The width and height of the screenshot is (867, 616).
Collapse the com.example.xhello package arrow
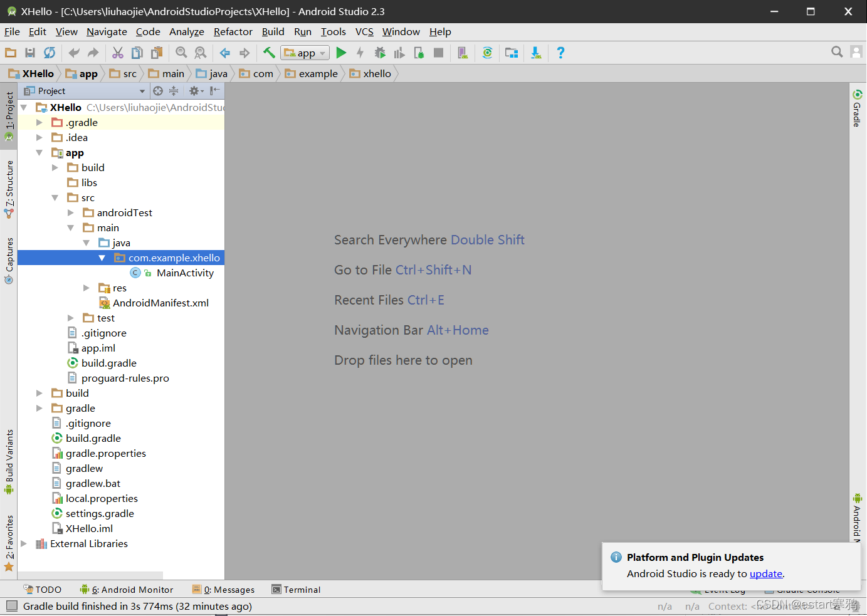[x=102, y=258]
